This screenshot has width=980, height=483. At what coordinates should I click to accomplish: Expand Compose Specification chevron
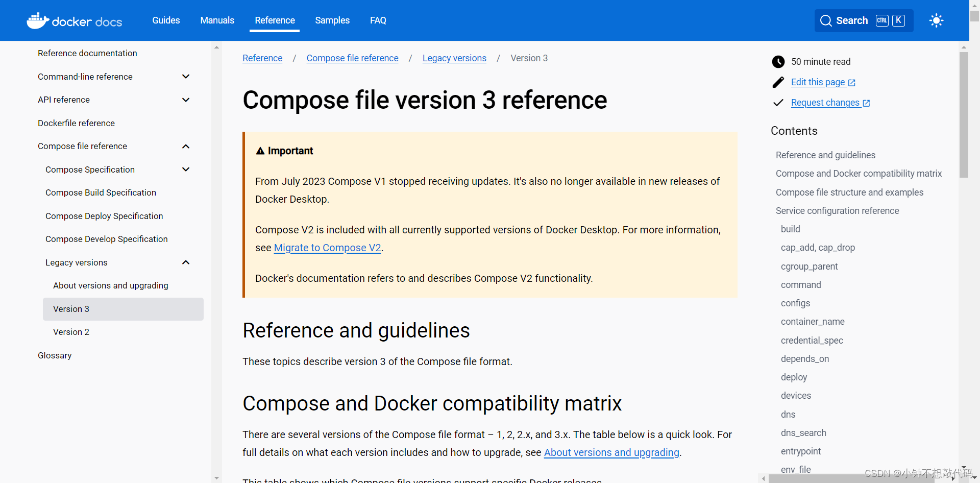[186, 170]
